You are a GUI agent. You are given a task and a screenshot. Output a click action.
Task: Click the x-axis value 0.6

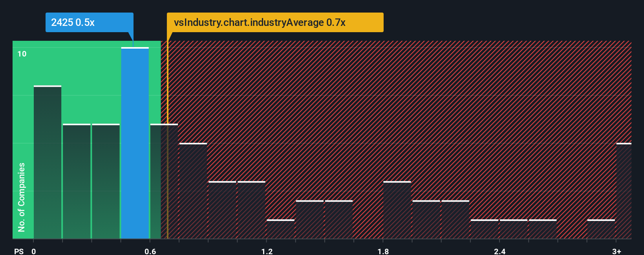coord(150,251)
